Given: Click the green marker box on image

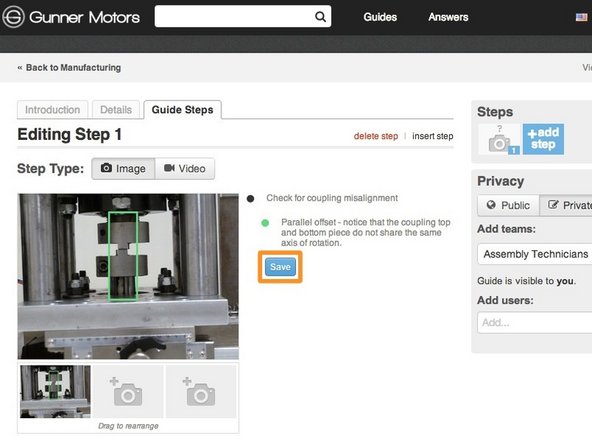Looking at the screenshot, I should coord(123,256).
